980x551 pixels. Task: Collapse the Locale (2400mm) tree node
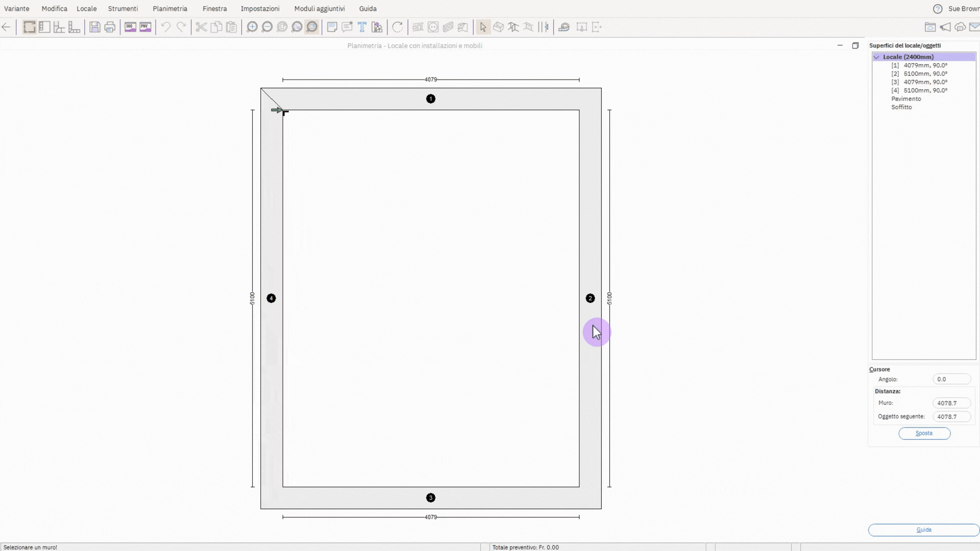[x=876, y=57]
